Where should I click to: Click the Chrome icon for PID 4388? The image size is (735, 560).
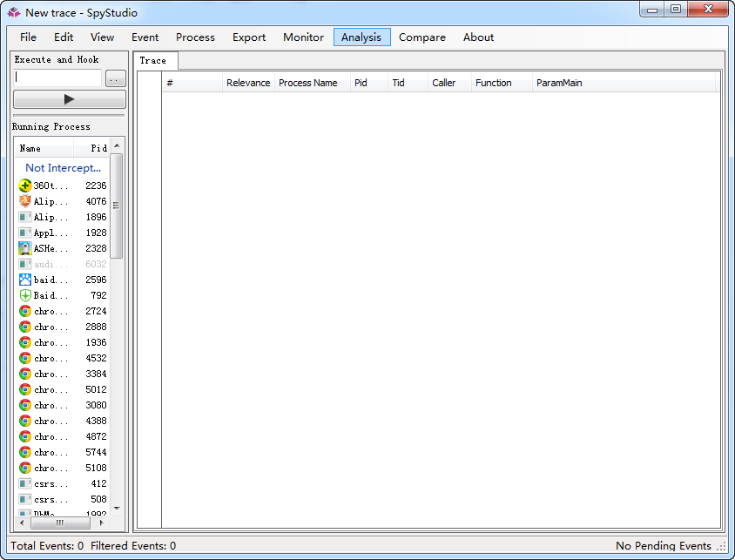pos(25,421)
